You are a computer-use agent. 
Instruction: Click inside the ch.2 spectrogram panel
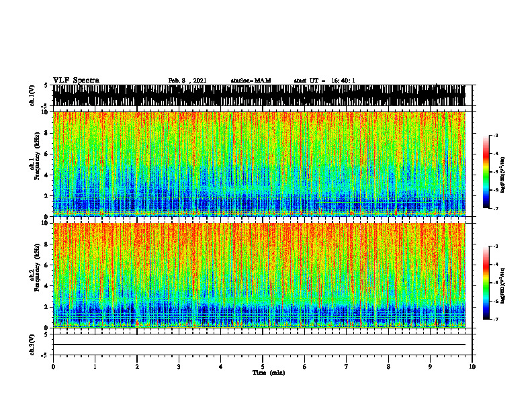click(259, 275)
